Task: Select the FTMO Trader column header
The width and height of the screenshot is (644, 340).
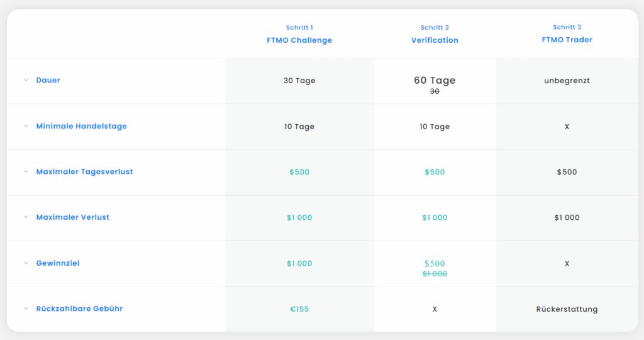Action: 567,40
